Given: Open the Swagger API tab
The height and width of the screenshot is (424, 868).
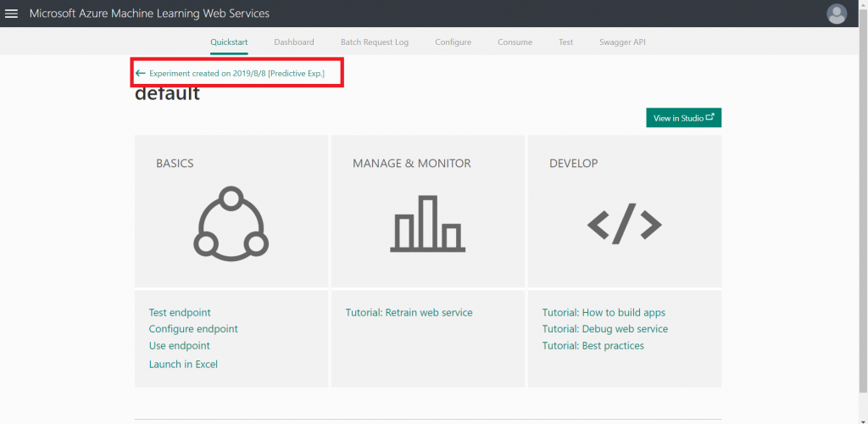Looking at the screenshot, I should (x=622, y=42).
